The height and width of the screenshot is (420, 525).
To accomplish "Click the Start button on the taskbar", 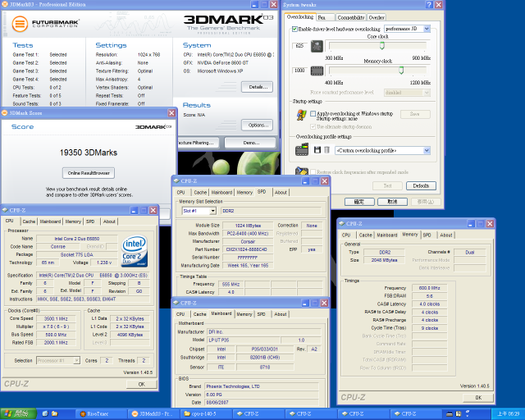I will [18, 414].
